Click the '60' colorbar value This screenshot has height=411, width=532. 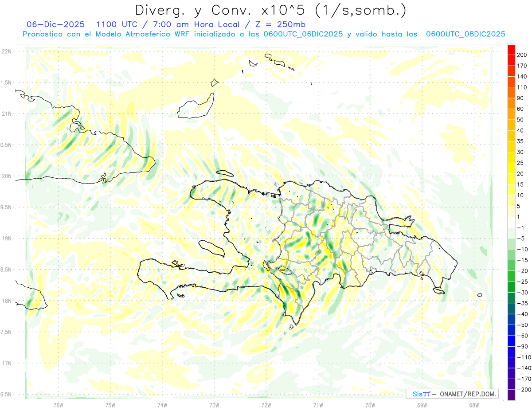pyautogui.click(x=520, y=109)
